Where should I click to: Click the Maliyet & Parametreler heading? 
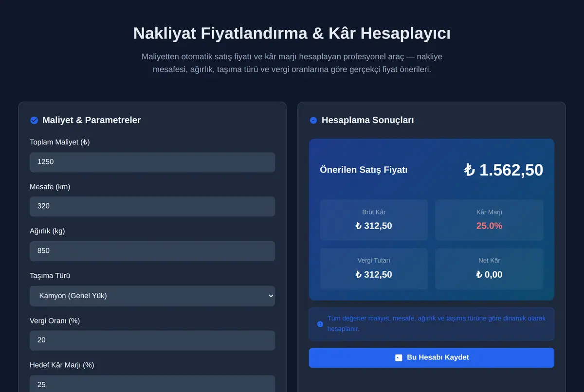91,120
